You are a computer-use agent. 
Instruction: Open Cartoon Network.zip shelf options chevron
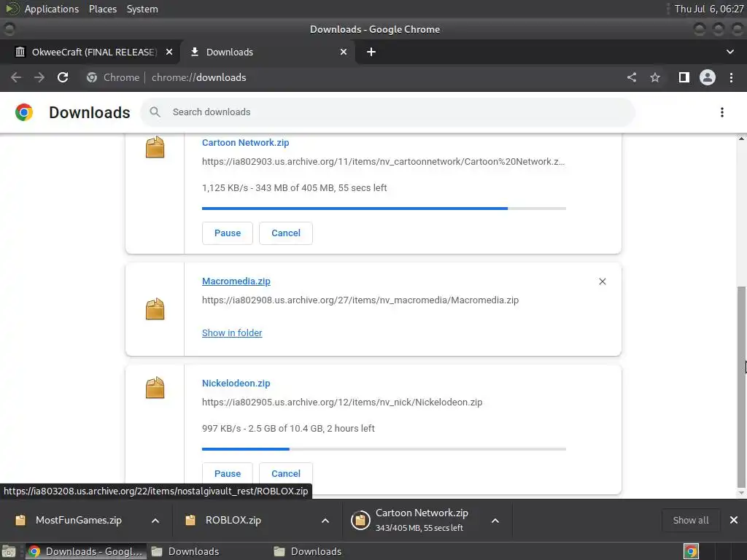(x=495, y=521)
